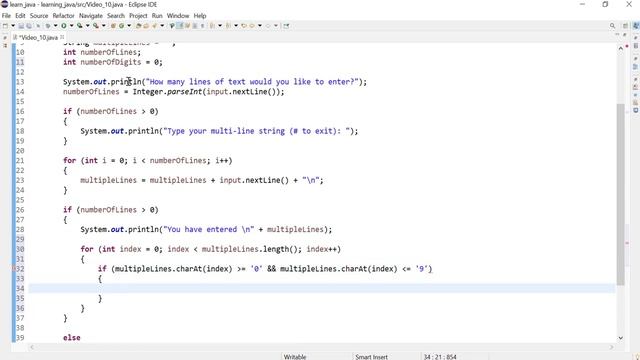Click the error marker beside line 32
The width and height of the screenshot is (640, 360).
click(x=13, y=269)
